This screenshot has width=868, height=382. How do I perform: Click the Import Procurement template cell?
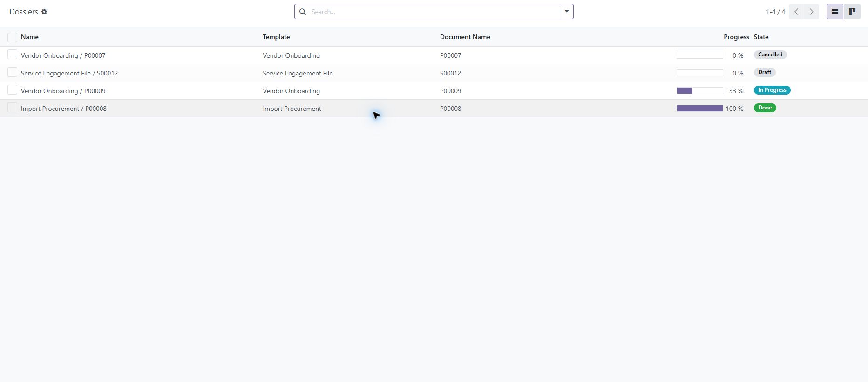[292, 109]
